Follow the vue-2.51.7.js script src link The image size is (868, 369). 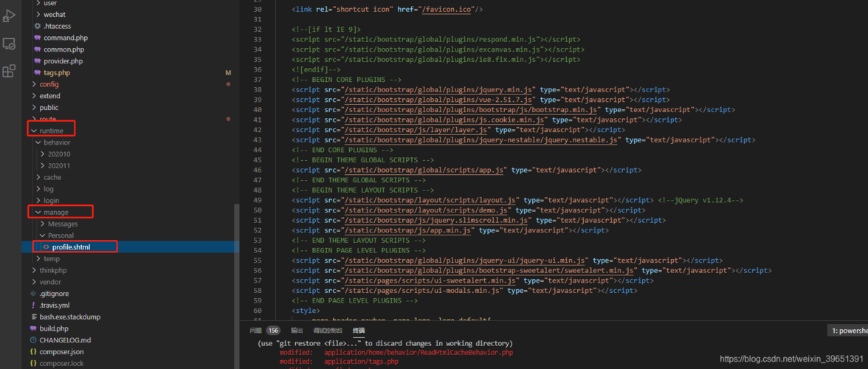pos(437,100)
